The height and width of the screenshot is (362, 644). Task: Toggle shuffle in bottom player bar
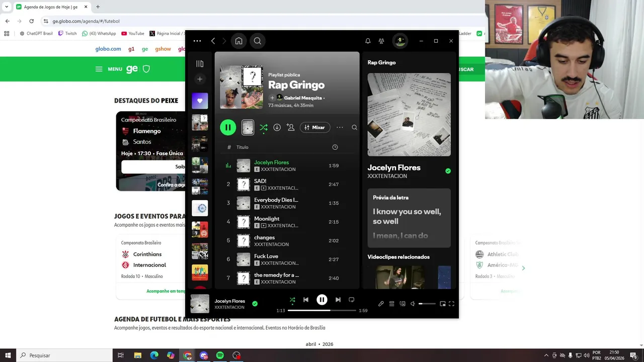point(292,300)
